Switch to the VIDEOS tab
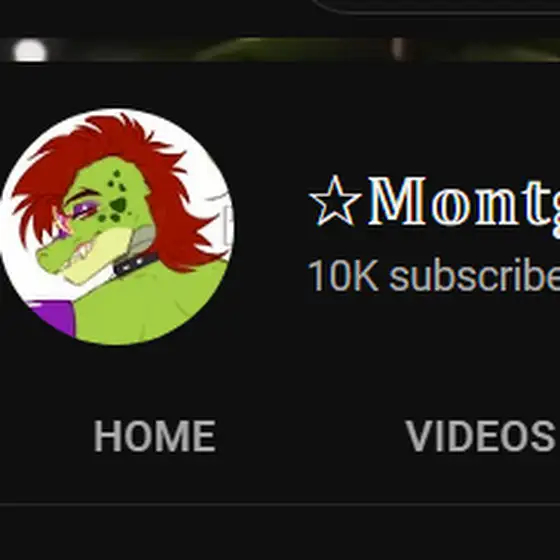560x560 pixels. [480, 436]
